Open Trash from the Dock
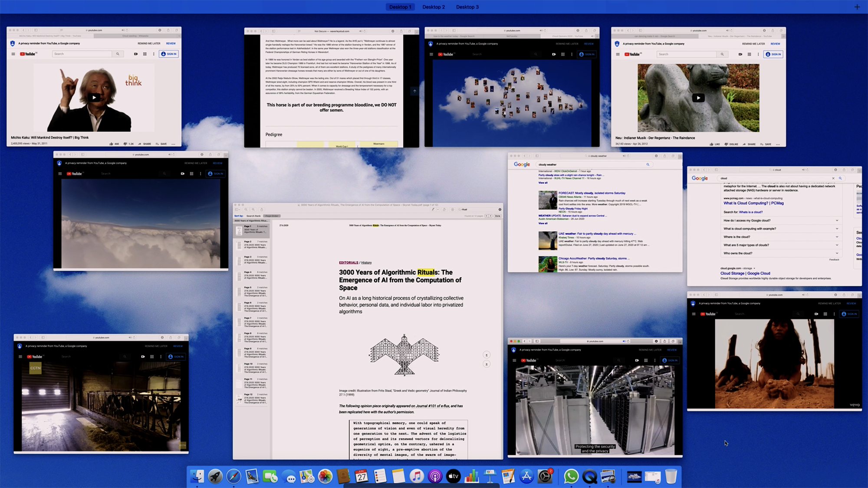 (671, 476)
